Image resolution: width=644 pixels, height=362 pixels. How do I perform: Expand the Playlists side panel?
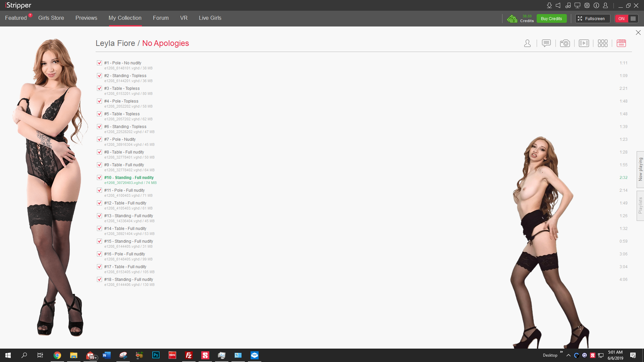tap(640, 205)
